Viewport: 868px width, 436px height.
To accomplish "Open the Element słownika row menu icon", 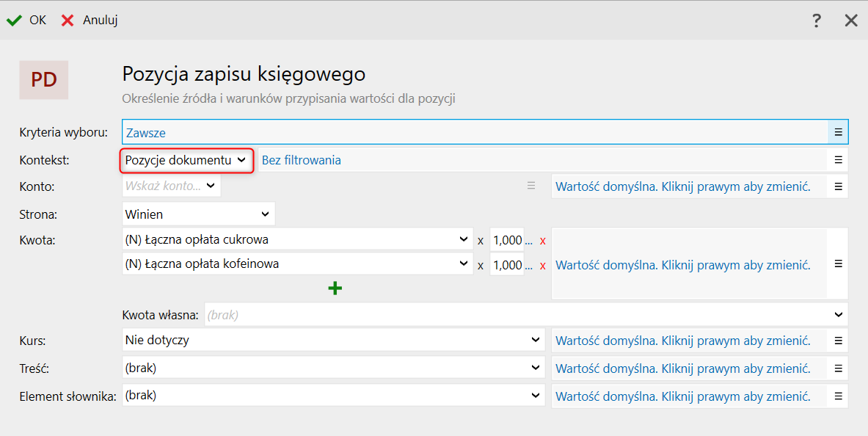I will pyautogui.click(x=838, y=396).
